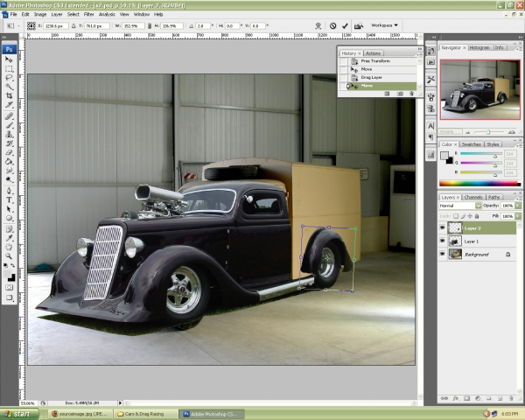Select the Brush tool
This screenshot has width=525, height=420.
pos(9,125)
